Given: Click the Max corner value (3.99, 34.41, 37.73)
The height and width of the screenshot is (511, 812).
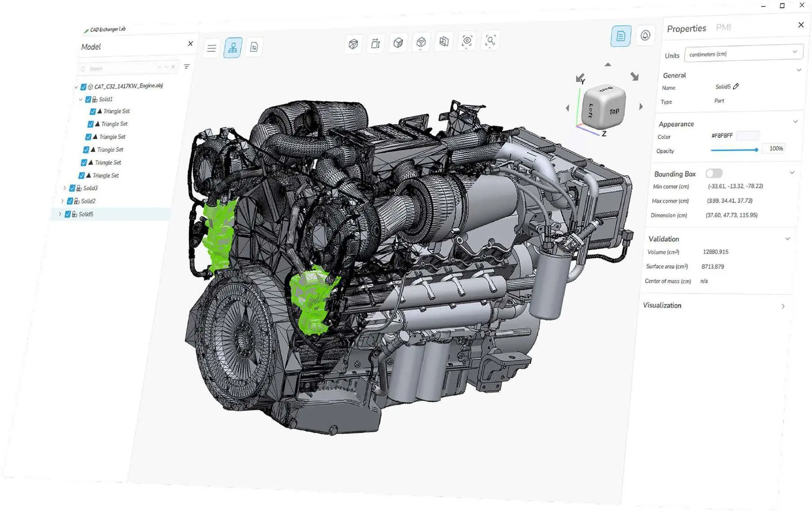Looking at the screenshot, I should (x=730, y=201).
